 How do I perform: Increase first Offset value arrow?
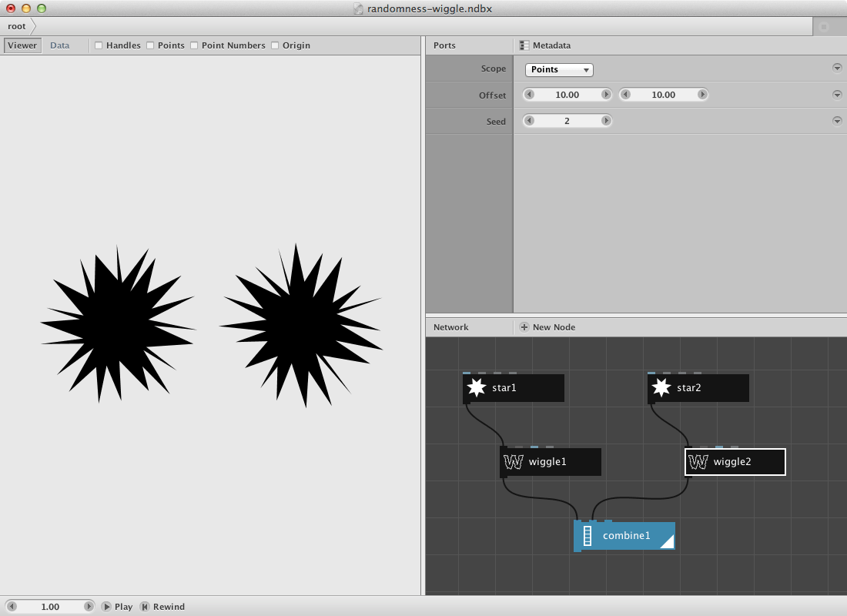tap(606, 95)
